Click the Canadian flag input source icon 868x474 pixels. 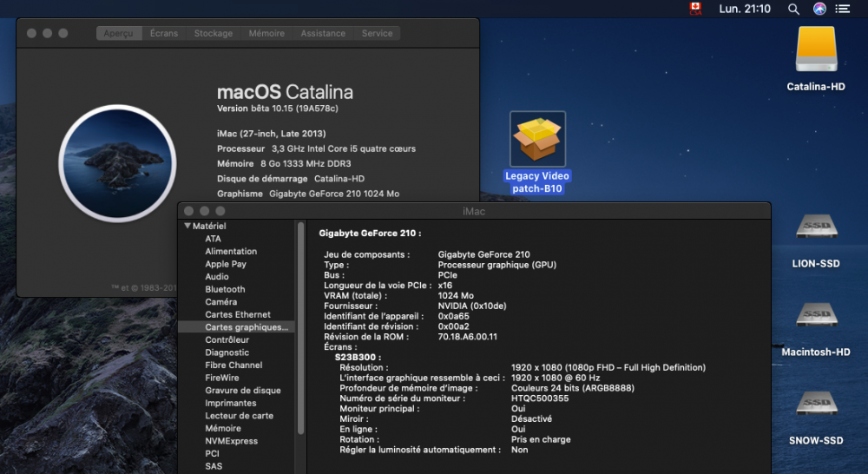(x=695, y=9)
